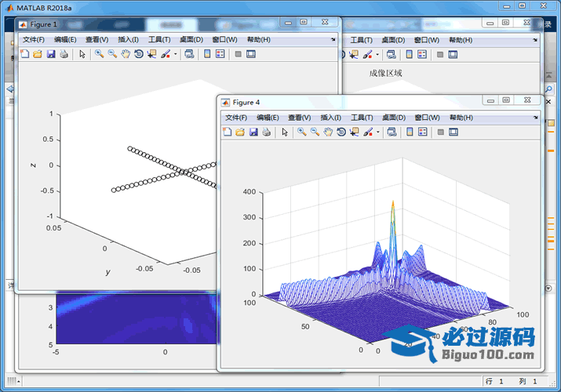Open 文件(F) menu in Figure 1
Viewport: 561px width, 392px height.
34,39
